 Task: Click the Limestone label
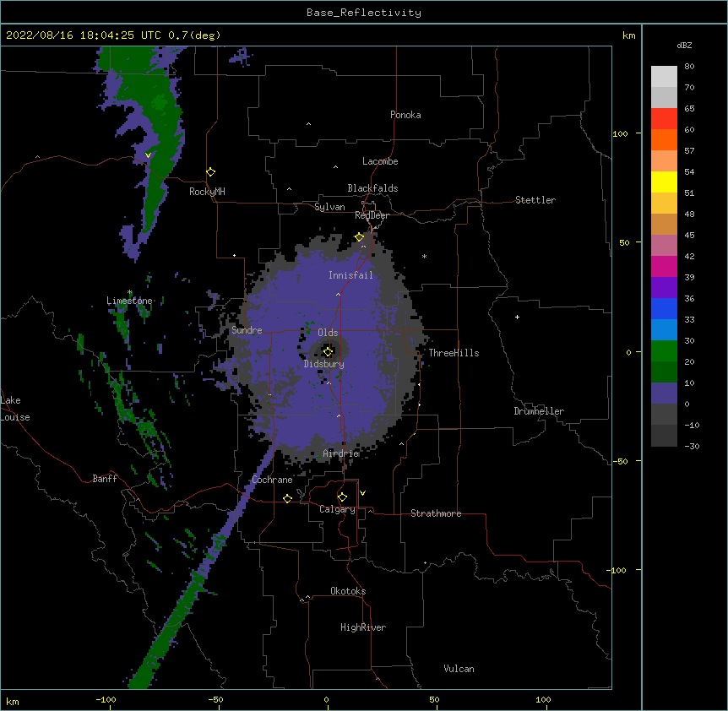click(129, 301)
